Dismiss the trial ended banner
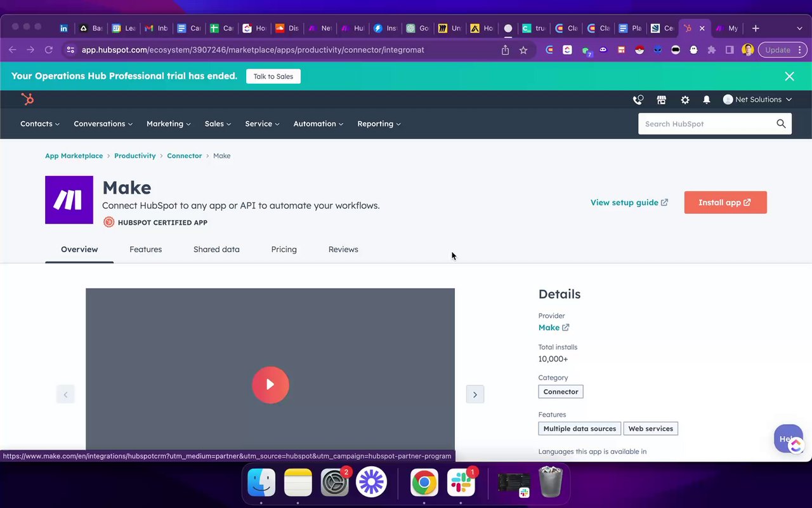The height and width of the screenshot is (508, 812). [789, 76]
